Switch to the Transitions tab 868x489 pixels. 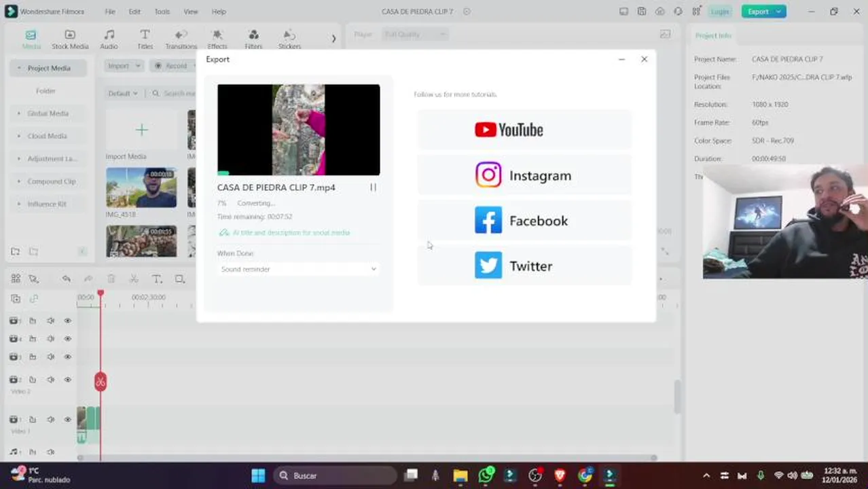pos(181,39)
